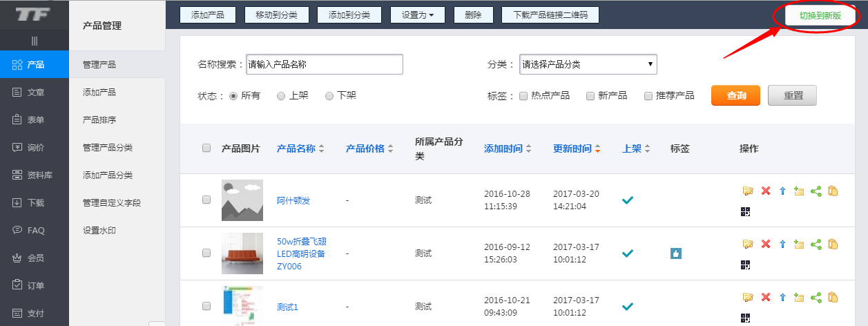Open 订单 section in left sidebar

[35, 285]
